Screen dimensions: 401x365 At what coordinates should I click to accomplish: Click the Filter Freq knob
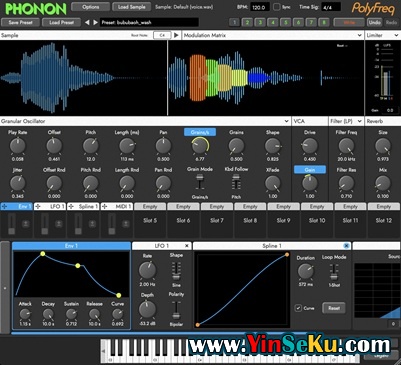coord(346,146)
